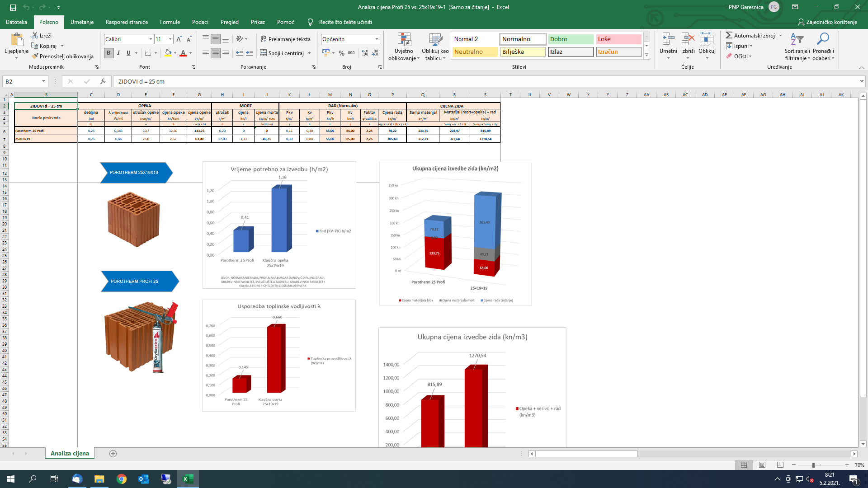This screenshot has height=488, width=868.
Task: Switch to the Formule ribbon tab
Action: pos(170,22)
